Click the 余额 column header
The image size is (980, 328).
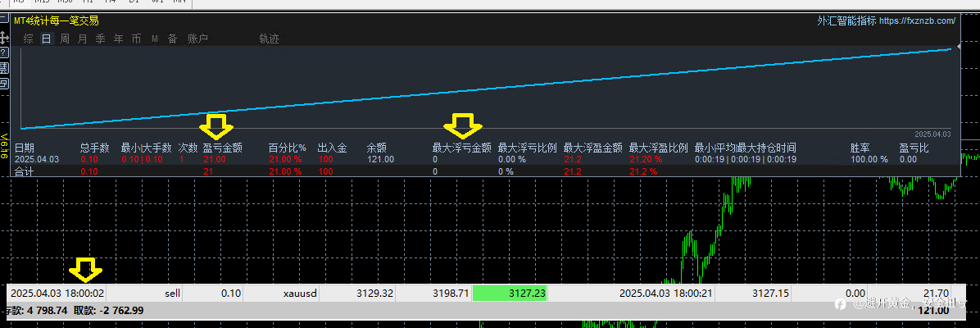376,148
